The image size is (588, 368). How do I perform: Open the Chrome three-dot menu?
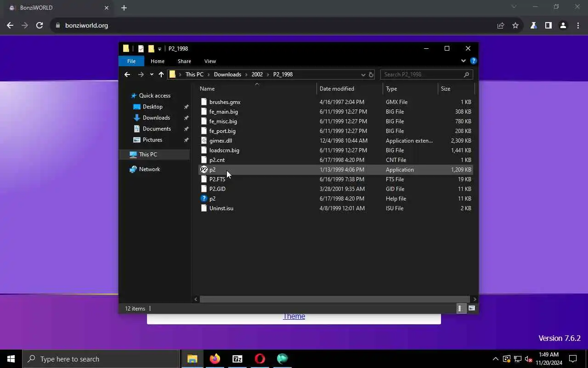[x=578, y=25]
